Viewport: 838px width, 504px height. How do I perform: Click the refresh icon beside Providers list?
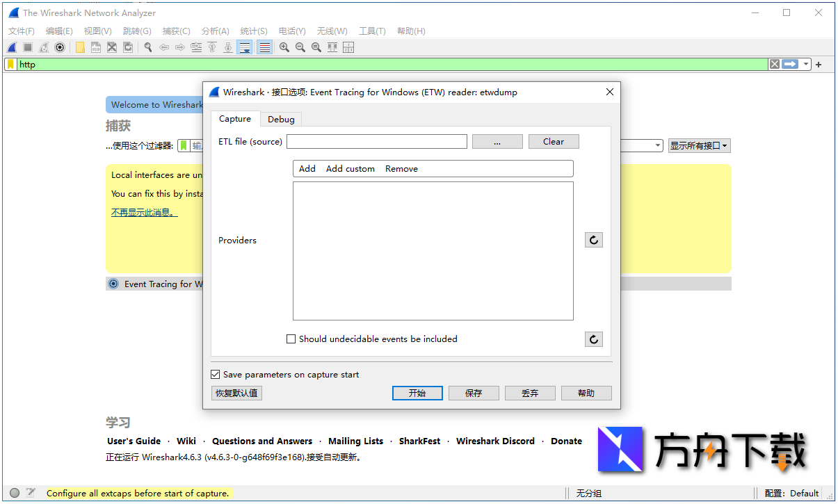[593, 241]
